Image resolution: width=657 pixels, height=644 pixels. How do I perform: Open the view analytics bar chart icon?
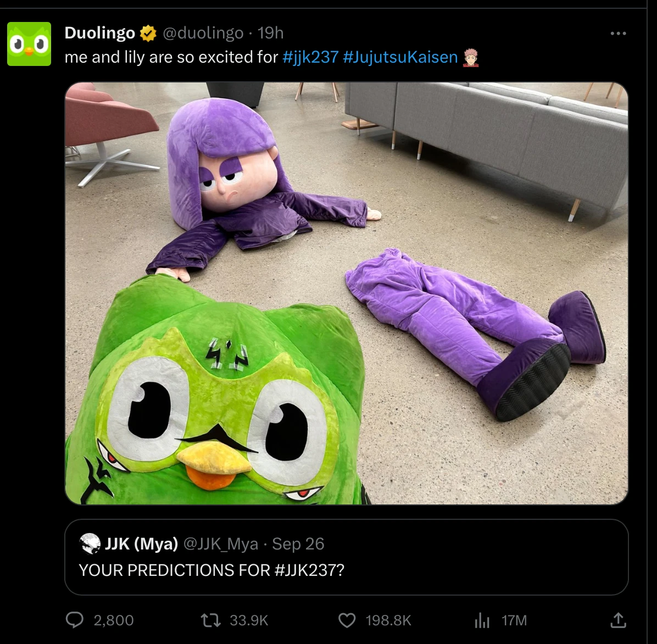click(x=482, y=620)
